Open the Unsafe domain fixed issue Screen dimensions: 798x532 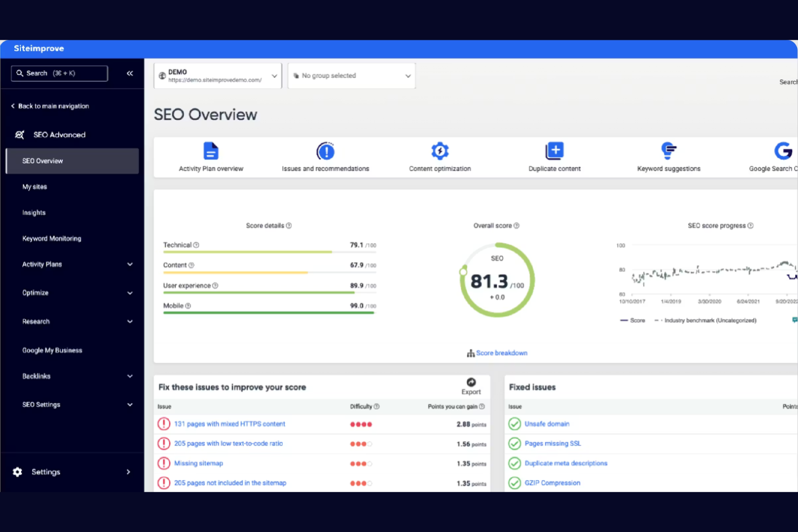click(547, 424)
